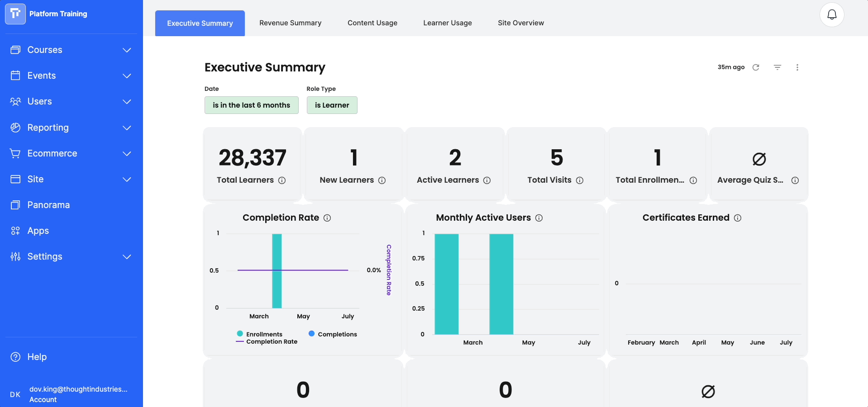Image resolution: width=868 pixels, height=407 pixels.
Task: Click the Courses sidebar icon
Action: click(x=15, y=50)
